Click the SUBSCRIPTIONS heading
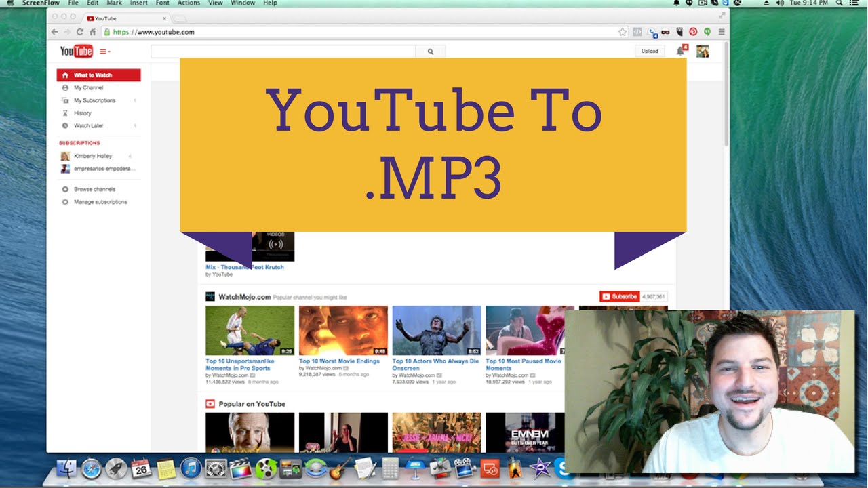 pos(79,143)
